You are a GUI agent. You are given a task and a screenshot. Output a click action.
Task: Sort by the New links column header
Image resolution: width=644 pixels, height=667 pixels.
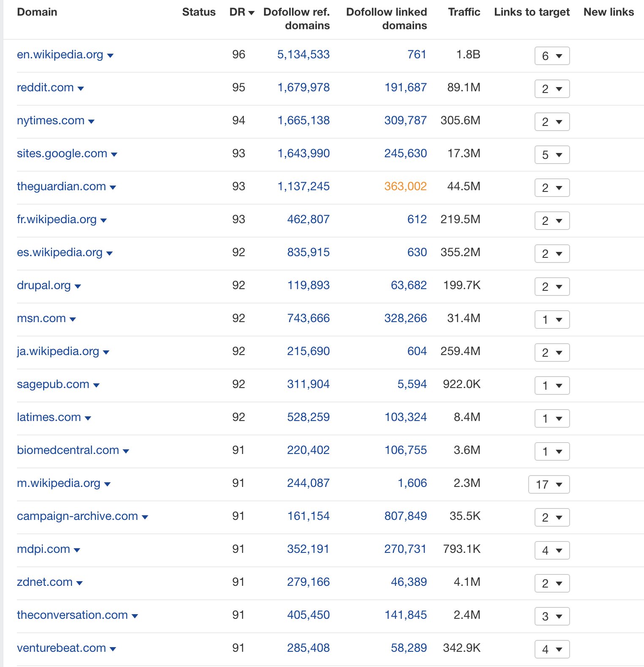coord(609,12)
